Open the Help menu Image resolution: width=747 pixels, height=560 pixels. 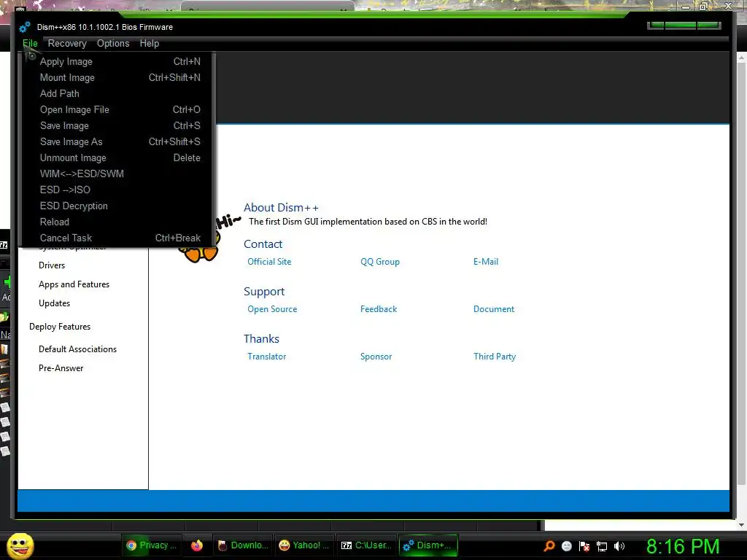click(x=149, y=43)
